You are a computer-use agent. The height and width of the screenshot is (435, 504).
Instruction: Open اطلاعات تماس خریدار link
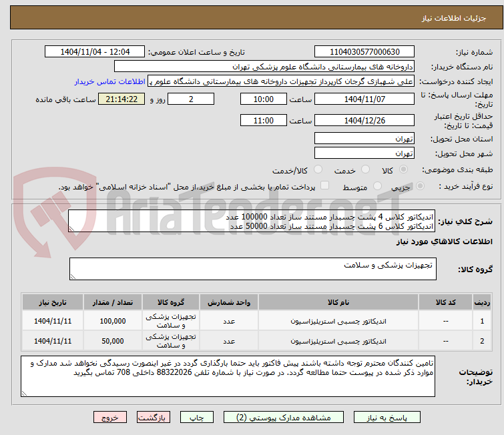[x=110, y=81]
